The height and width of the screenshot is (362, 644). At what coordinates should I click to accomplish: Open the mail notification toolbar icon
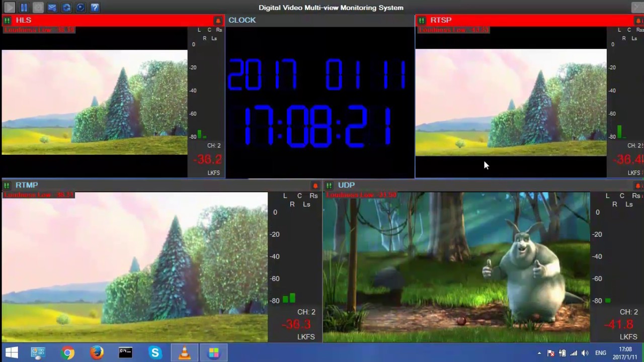(x=52, y=8)
